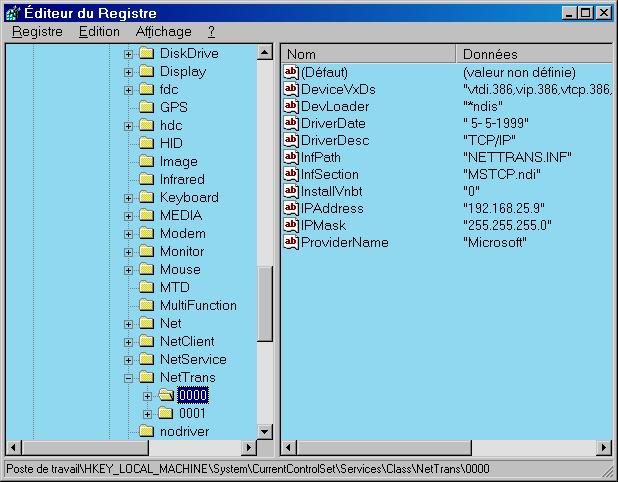This screenshot has width=618, height=482.
Task: Maximize the Registry Editor window
Action: [586, 13]
